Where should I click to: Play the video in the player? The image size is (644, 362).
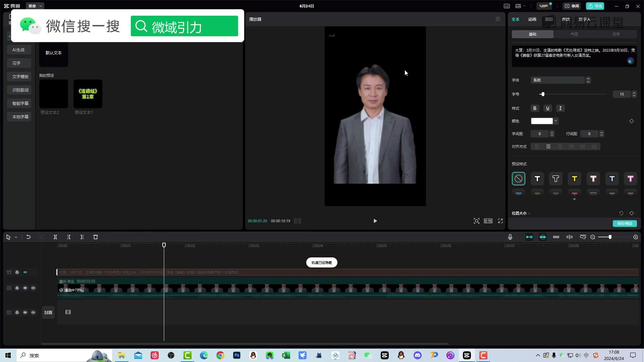click(x=375, y=221)
